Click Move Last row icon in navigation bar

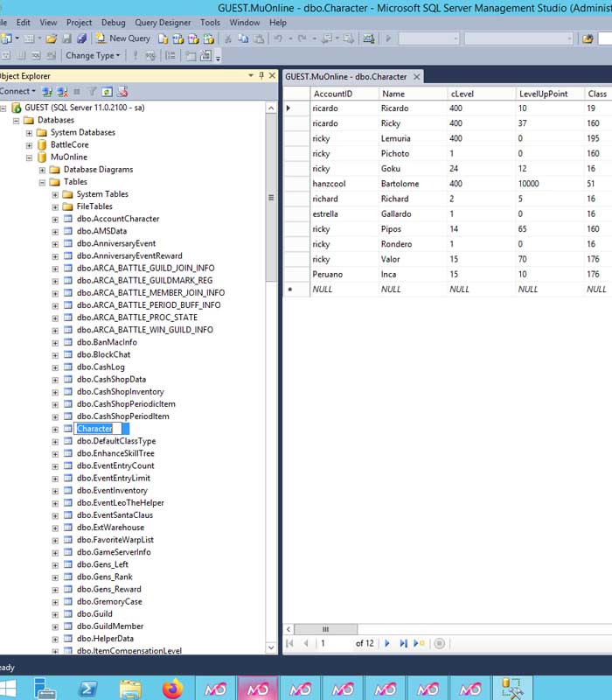click(x=403, y=643)
